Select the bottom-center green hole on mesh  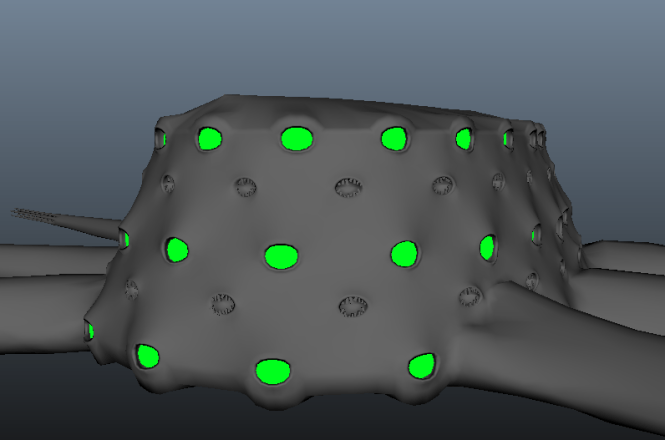click(x=270, y=372)
